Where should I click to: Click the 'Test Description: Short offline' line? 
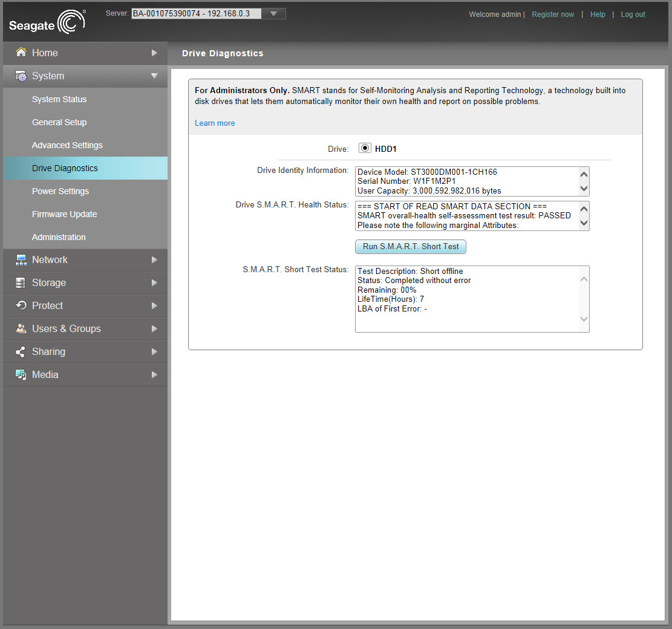tap(410, 271)
